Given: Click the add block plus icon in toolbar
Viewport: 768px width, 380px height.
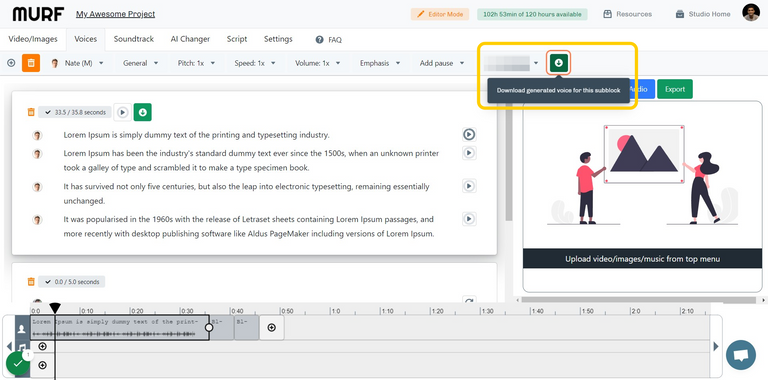Looking at the screenshot, I should [11, 63].
